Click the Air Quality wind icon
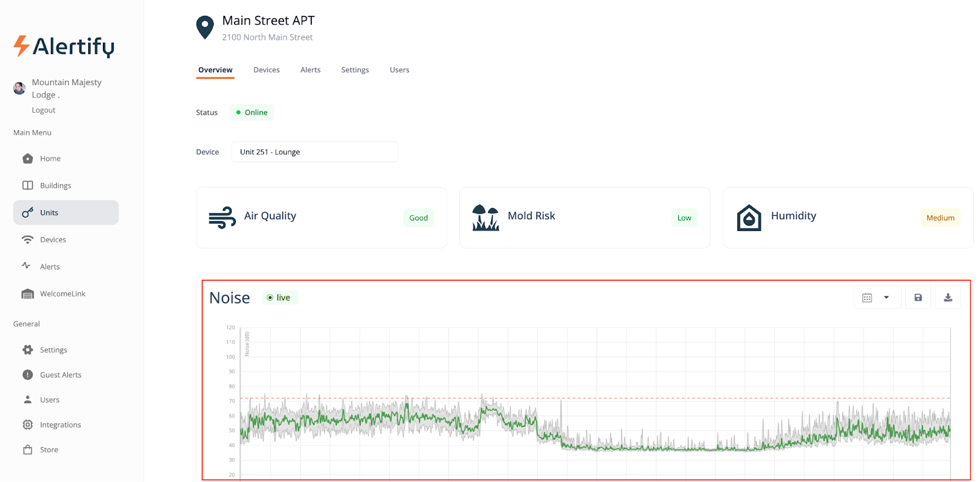Image resolution: width=980 pixels, height=482 pixels. [222, 217]
